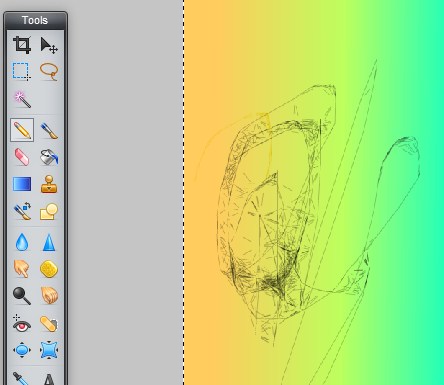This screenshot has height=385, width=444.
Task: Select the pink Eraser tool
Action: coord(22,157)
